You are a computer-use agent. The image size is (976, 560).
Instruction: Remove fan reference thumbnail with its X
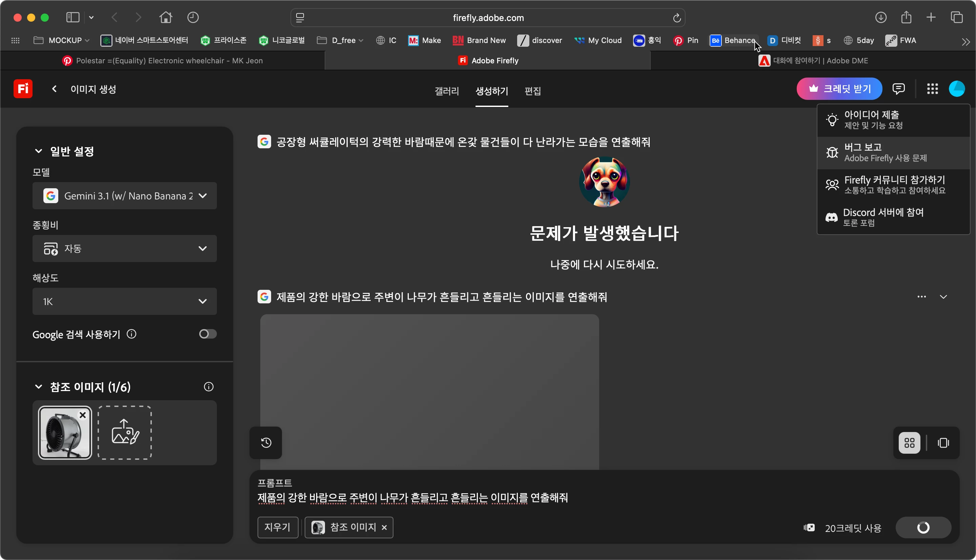coord(83,415)
